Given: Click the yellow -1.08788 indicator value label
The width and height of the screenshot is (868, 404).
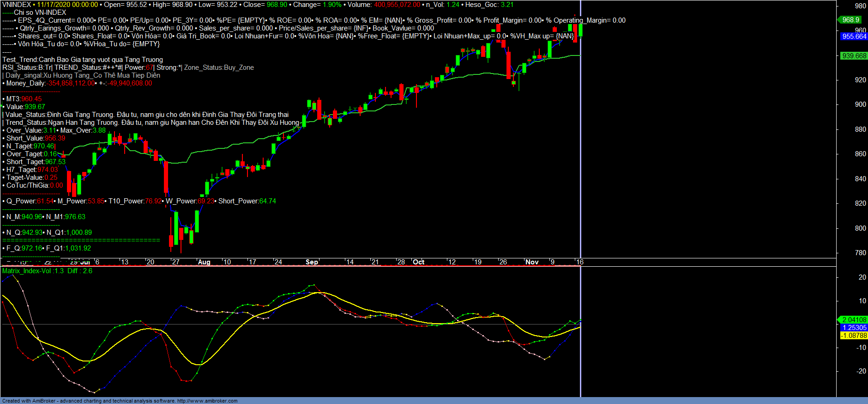Looking at the screenshot, I should pyautogui.click(x=854, y=336).
